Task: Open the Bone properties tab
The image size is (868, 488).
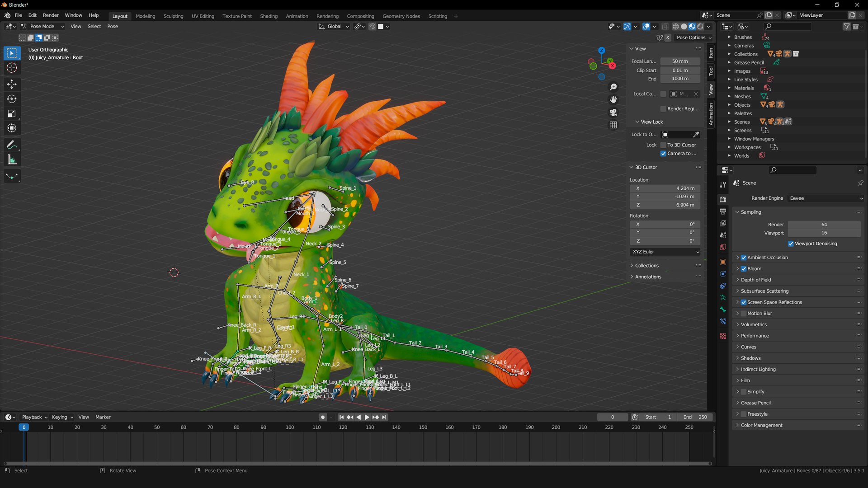Action: point(723,310)
